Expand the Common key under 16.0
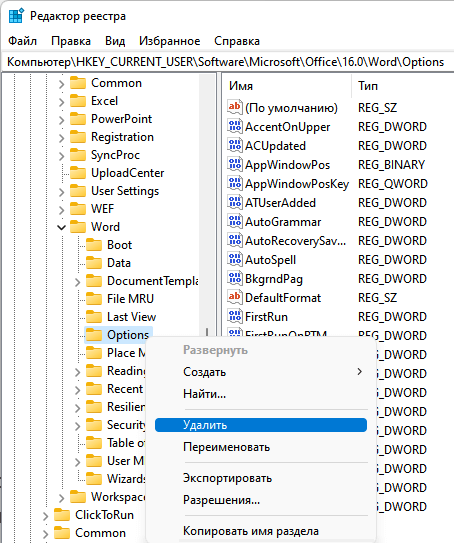Viewport: 454px width, 543px height. [61, 83]
